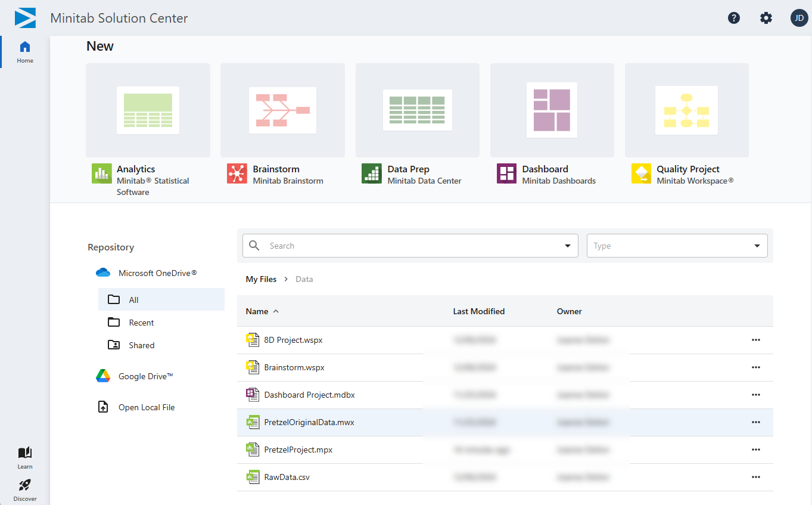This screenshot has width=812, height=505.
Task: Click the My Files breadcrumb link
Action: 261,279
